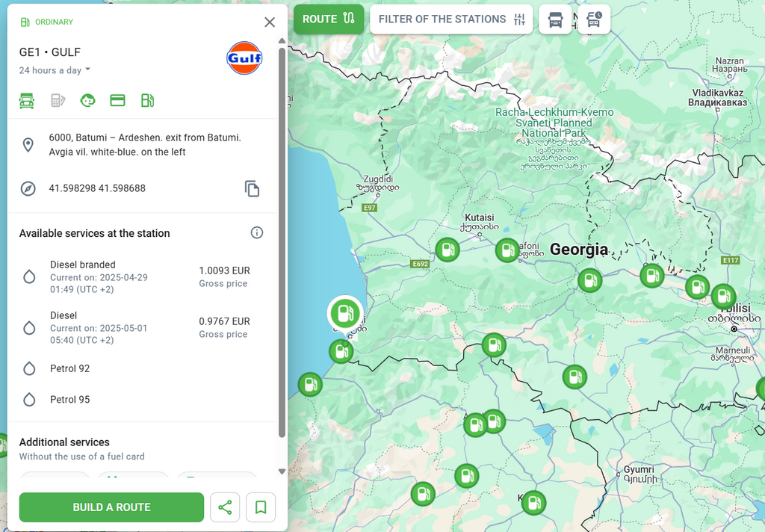This screenshot has width=765, height=532.
Task: Click the location pin icon beside the address
Action: pos(28,145)
